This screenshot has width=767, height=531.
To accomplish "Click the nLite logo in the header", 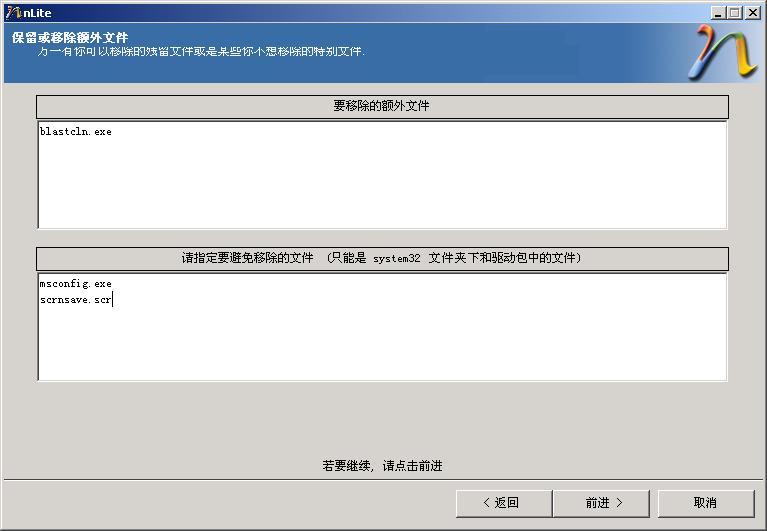I will click(x=722, y=52).
